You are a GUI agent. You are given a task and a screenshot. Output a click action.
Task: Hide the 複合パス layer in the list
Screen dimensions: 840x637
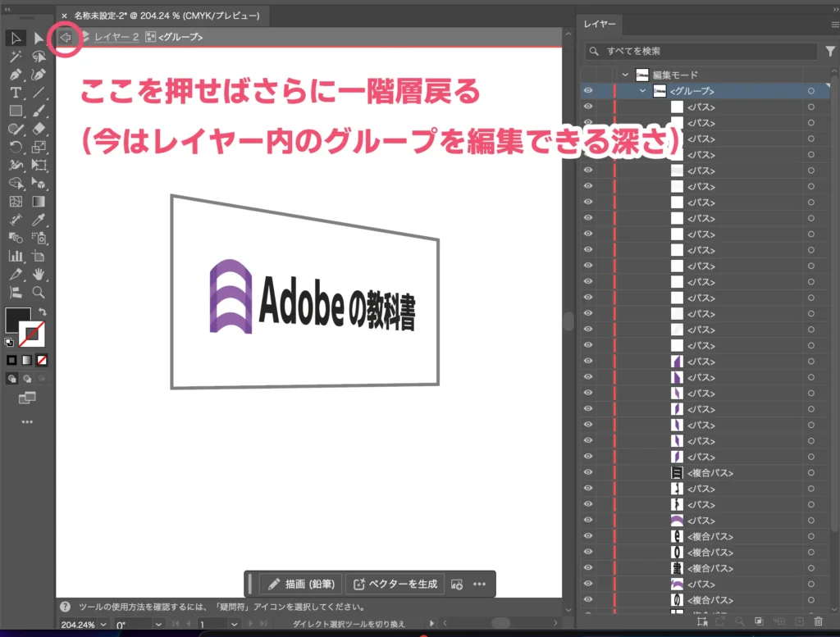[588, 472]
